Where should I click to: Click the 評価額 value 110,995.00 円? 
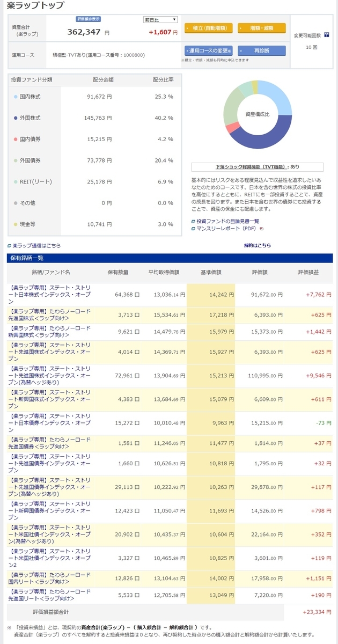[266, 376]
